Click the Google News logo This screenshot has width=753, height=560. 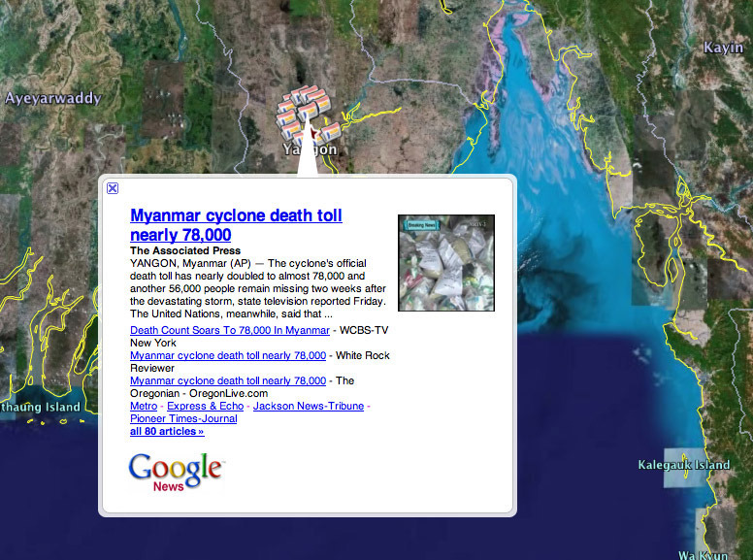pos(177,473)
